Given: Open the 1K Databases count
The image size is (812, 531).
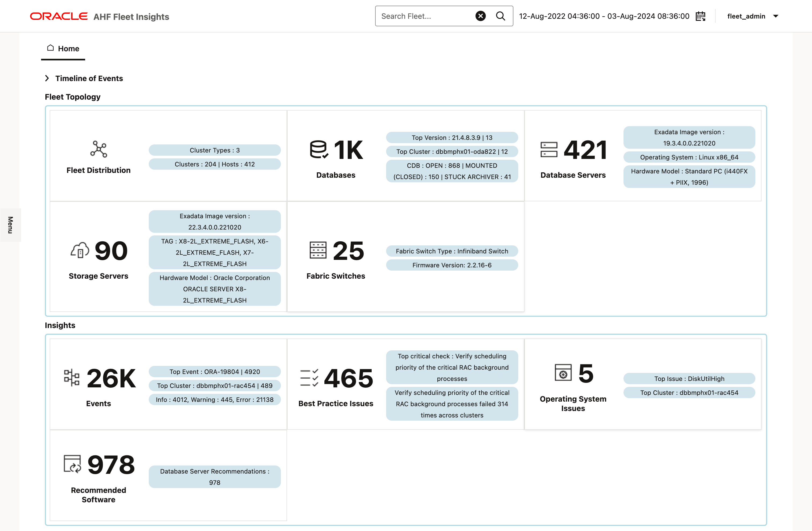Looking at the screenshot, I should (348, 150).
